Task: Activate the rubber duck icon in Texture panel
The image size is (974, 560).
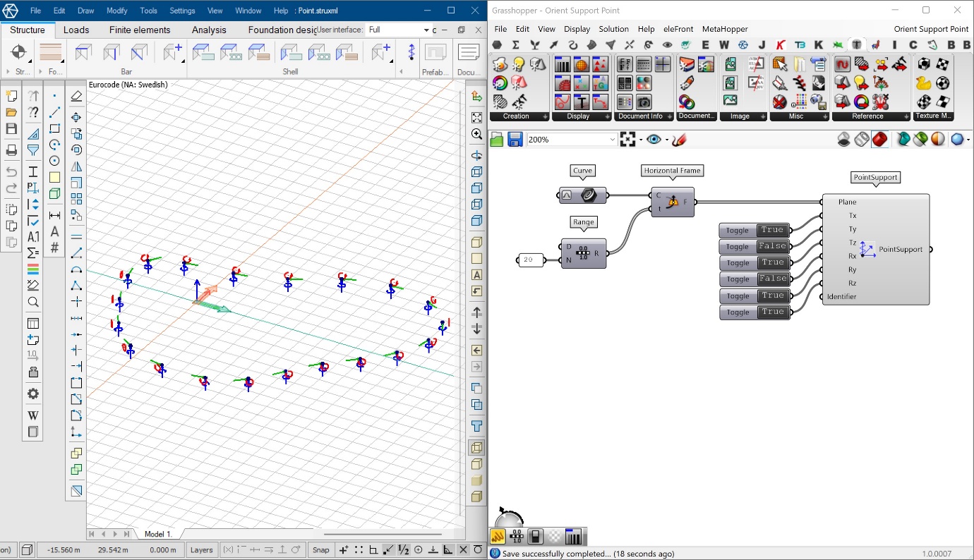Action: 923,83
